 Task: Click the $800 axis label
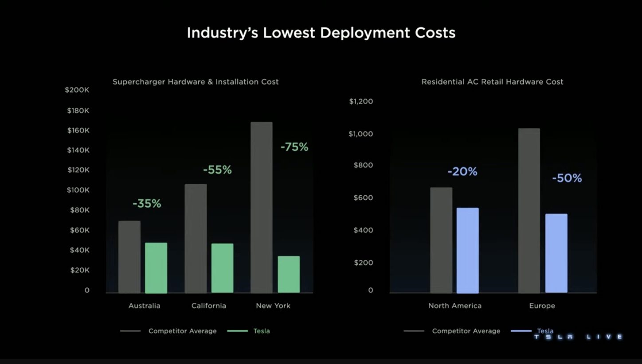363,165
